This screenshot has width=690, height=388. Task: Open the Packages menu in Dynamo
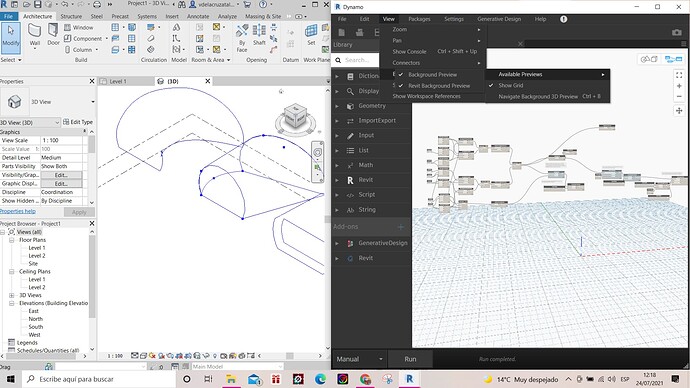419,19
